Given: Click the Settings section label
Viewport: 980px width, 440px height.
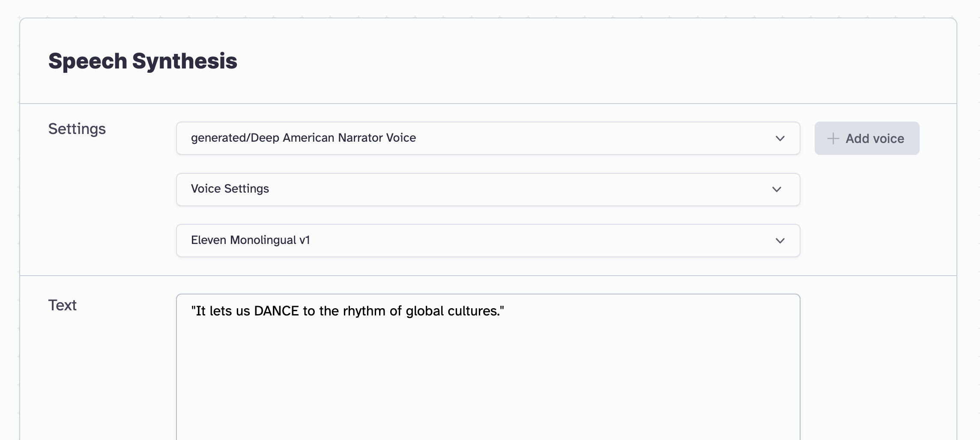Looking at the screenshot, I should pyautogui.click(x=77, y=129).
